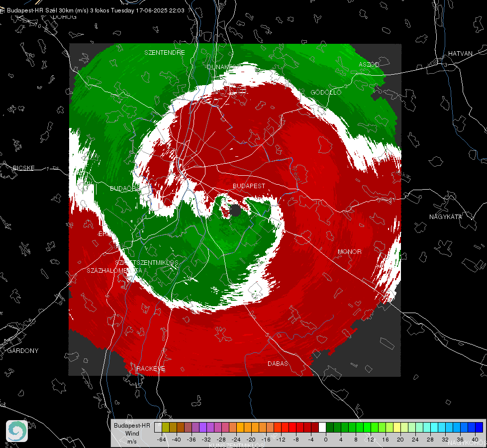Pick the white zero-velocity swatch in legend
Screen dimensions: 487x448
(x=322, y=427)
